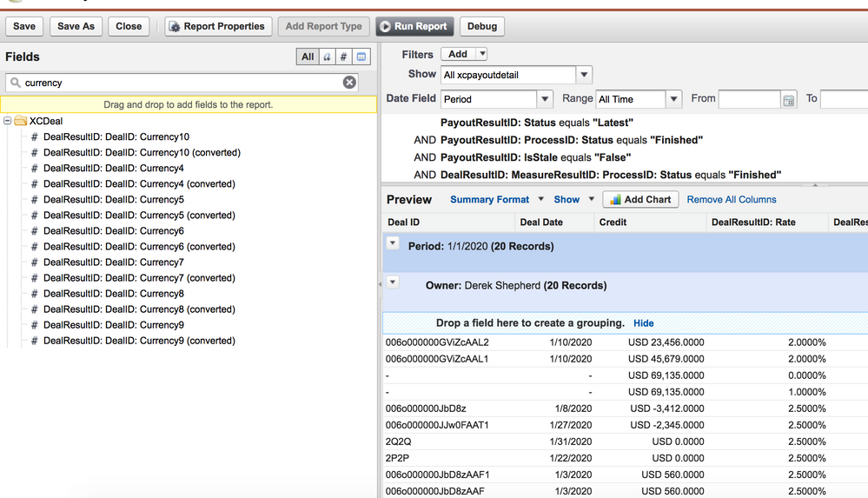
Task: Open the Range All Time dropdown
Action: 673,99
